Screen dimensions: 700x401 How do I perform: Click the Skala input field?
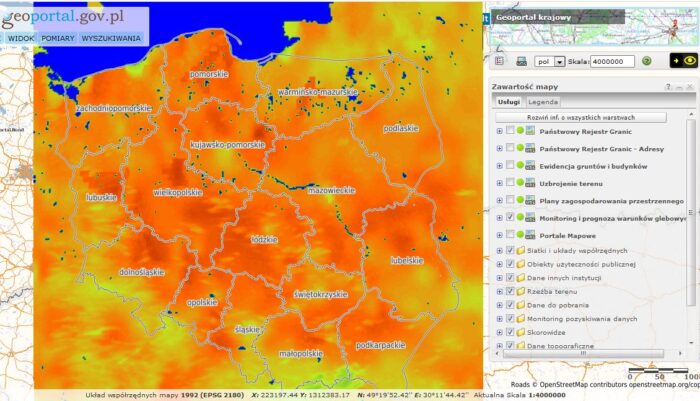pos(613,61)
